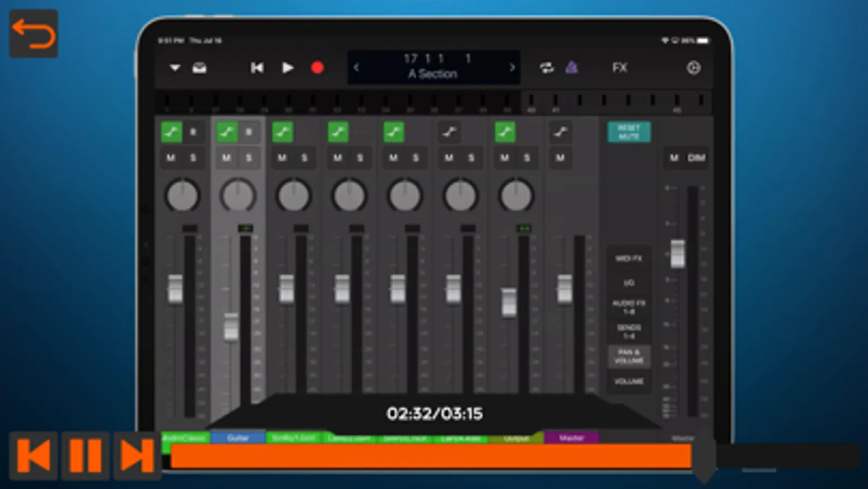Solo the sixth channel strip
The width and height of the screenshot is (868, 489).
click(x=471, y=158)
